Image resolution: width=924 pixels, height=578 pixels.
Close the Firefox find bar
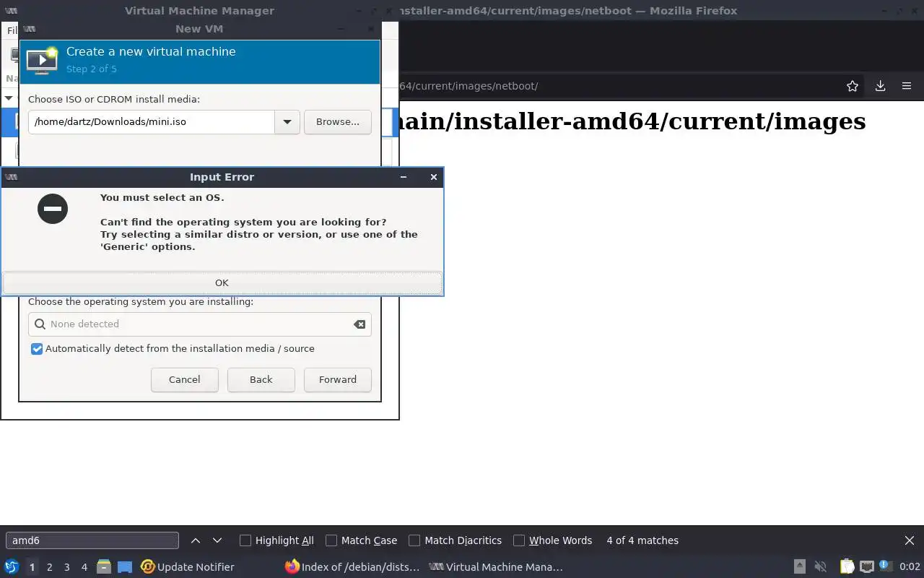(910, 540)
